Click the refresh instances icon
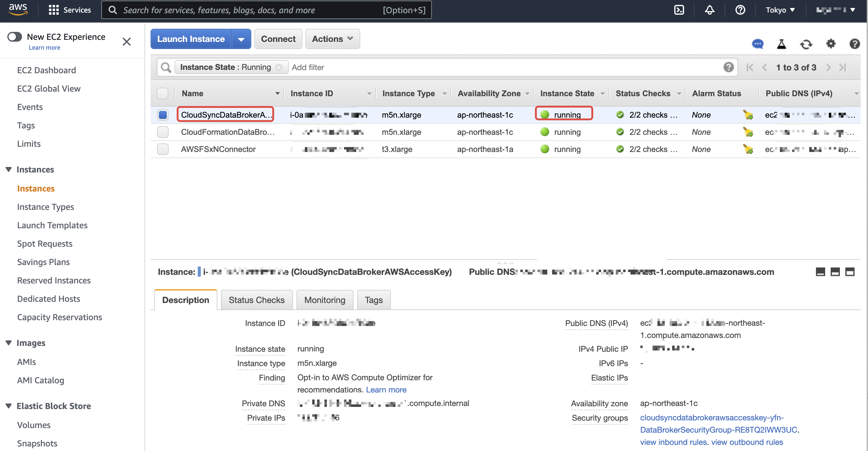 pyautogui.click(x=806, y=44)
